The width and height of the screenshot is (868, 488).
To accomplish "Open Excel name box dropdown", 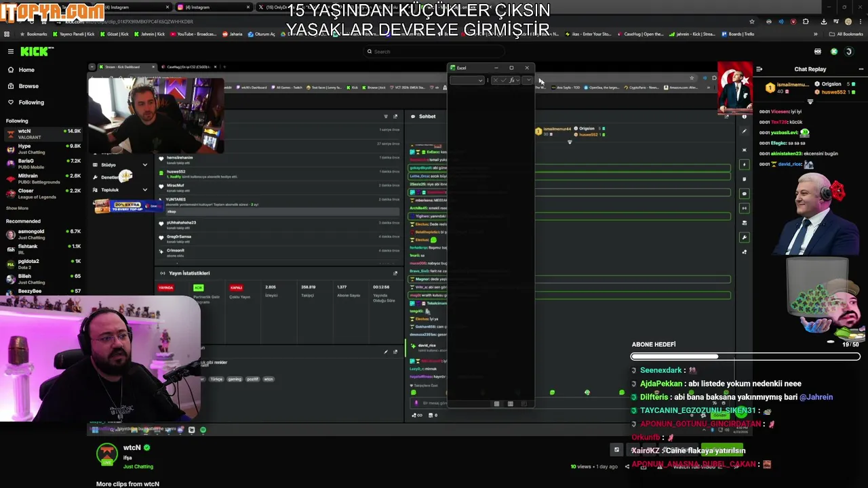I will (x=481, y=81).
